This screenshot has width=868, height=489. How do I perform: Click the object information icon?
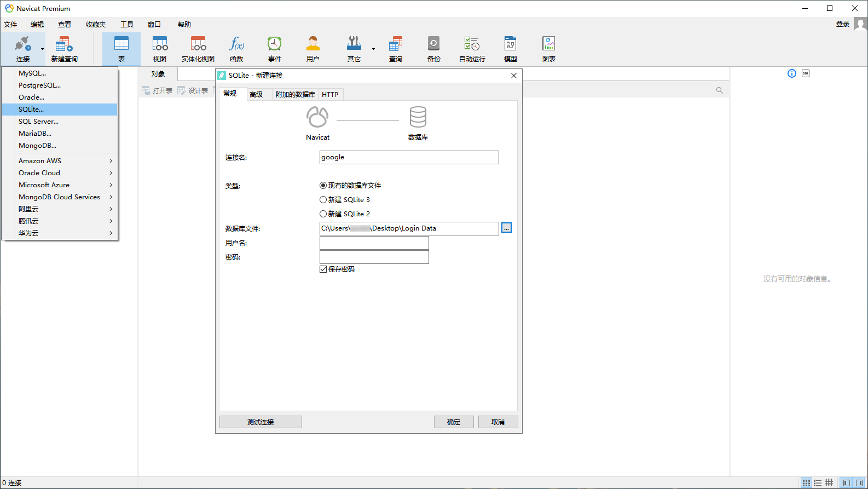(792, 73)
